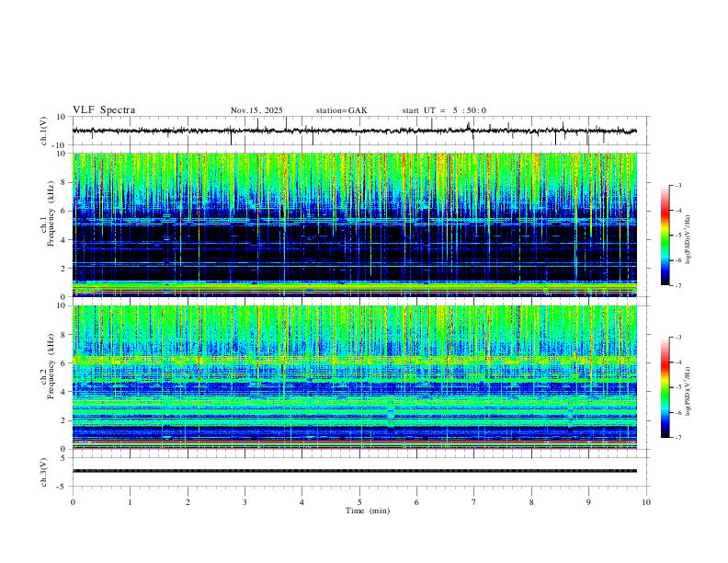This screenshot has width=728, height=563.
Task: Click the ch.3 voltage waveform band
Action: coord(355,471)
